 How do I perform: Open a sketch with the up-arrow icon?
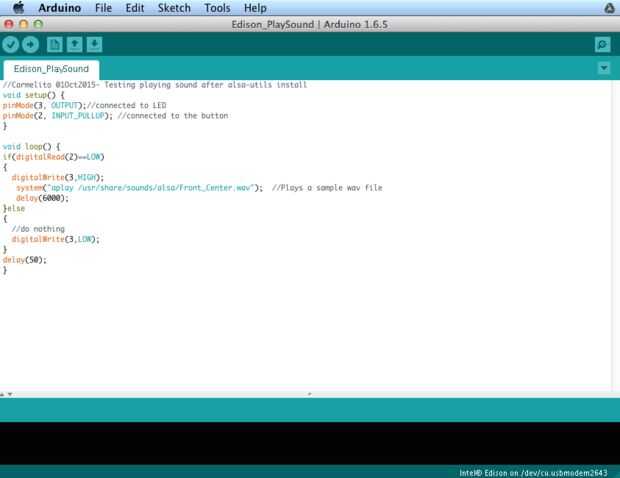[x=74, y=44]
